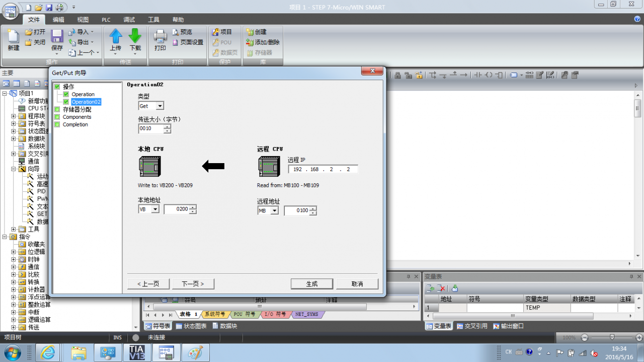644x362 pixels.
Task: Click the 下一页 button
Action: [x=193, y=284]
